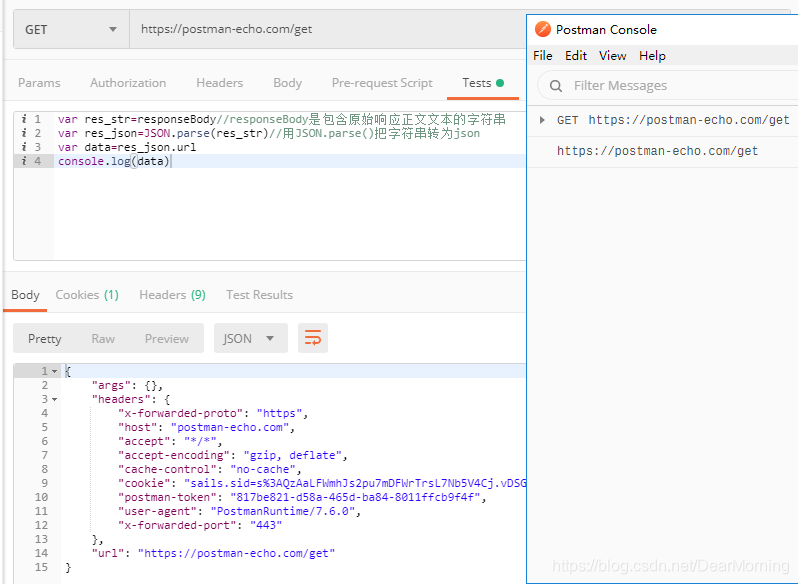
Task: Select the Preview view button
Action: [166, 339]
